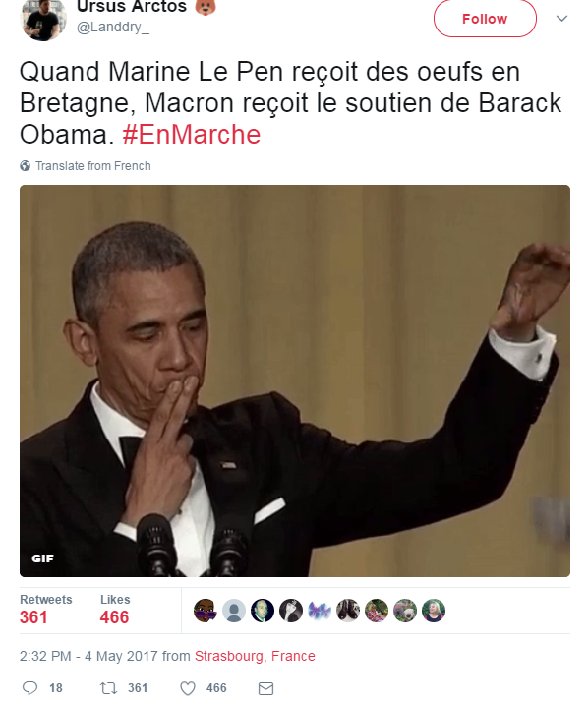Open the Strasbourg, France location link
588x703 pixels.
tap(255, 656)
